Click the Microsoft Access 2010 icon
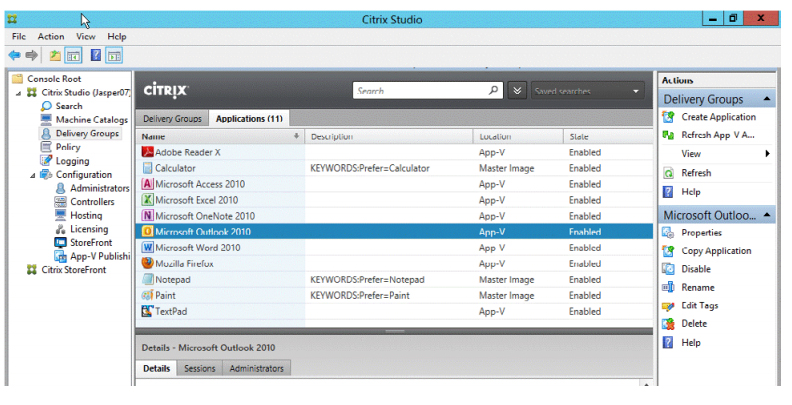Screen dimensions: 792x405 147,184
